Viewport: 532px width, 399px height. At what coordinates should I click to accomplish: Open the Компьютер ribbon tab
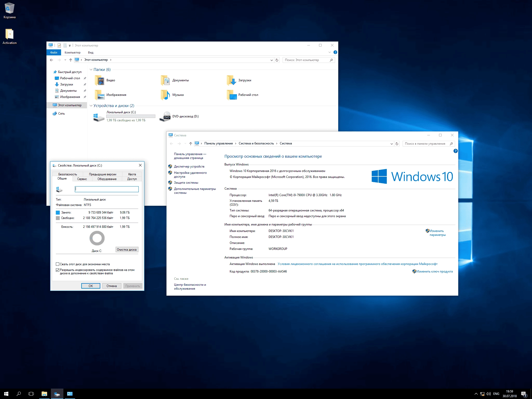72,52
